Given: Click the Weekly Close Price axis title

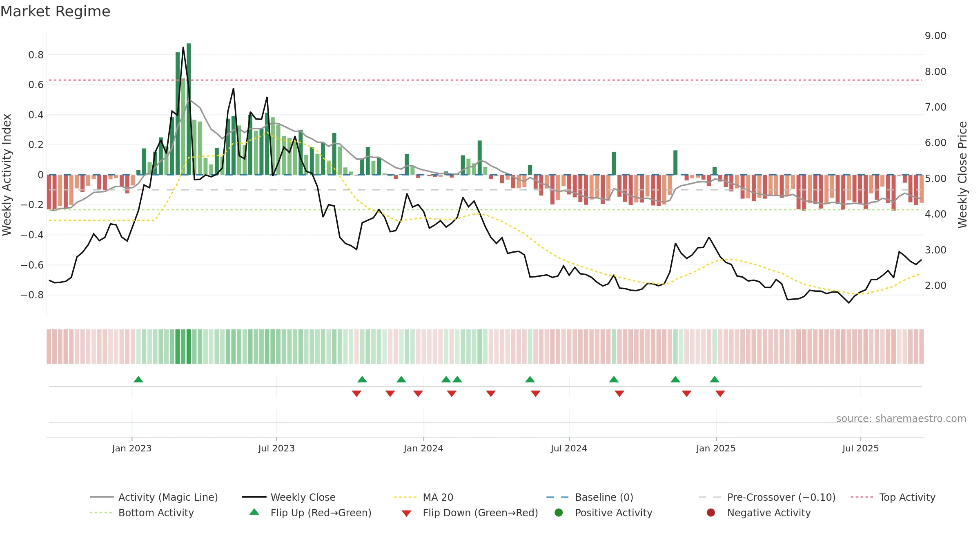Looking at the screenshot, I should (x=962, y=175).
